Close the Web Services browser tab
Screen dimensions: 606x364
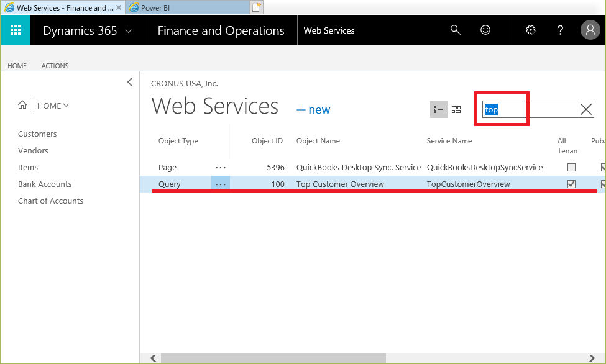click(x=119, y=7)
